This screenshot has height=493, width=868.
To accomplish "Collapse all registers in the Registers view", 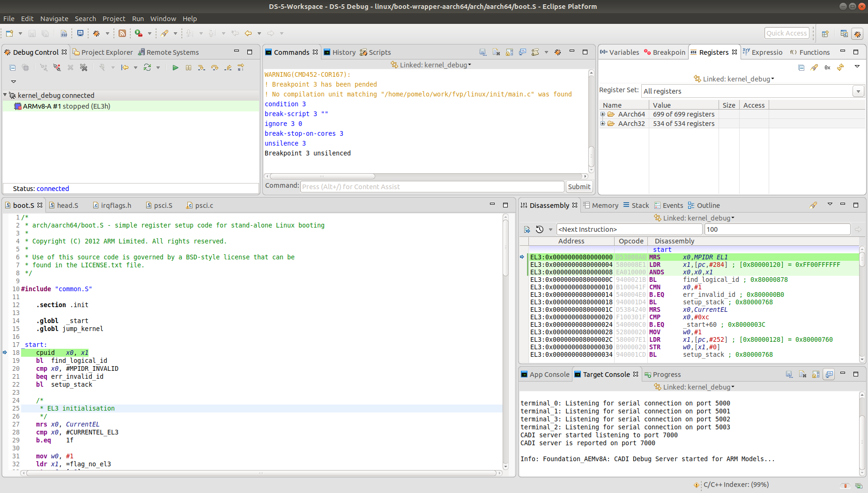I will (801, 68).
